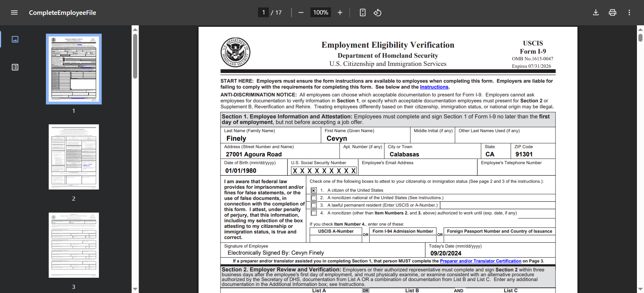644x293 pixels.
Task: Toggle fit to page button
Action: (363, 13)
